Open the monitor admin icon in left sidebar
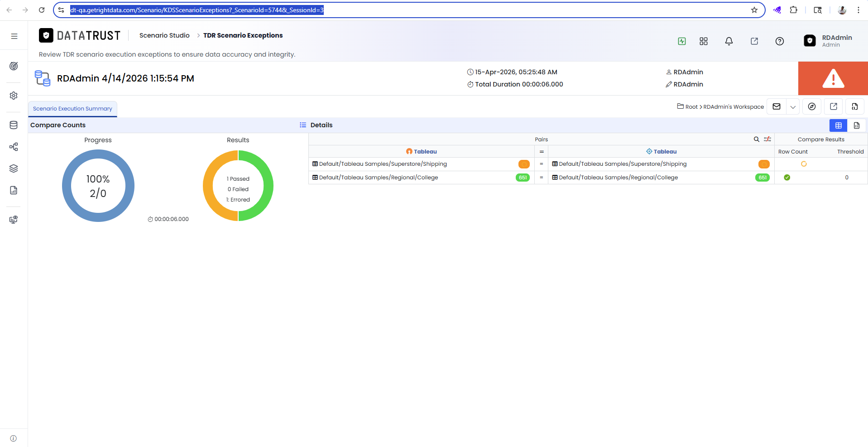Image resolution: width=868 pixels, height=447 pixels. coord(14,220)
